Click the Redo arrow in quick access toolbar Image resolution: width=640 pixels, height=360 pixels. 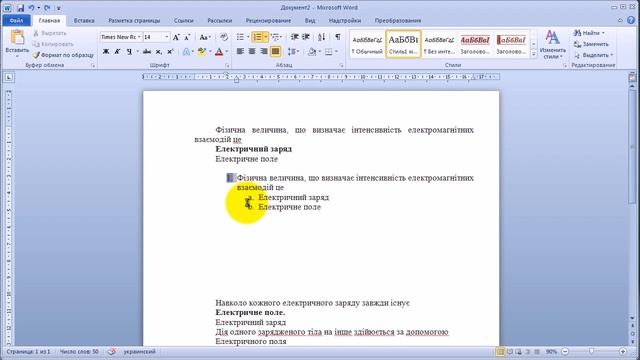47,8
